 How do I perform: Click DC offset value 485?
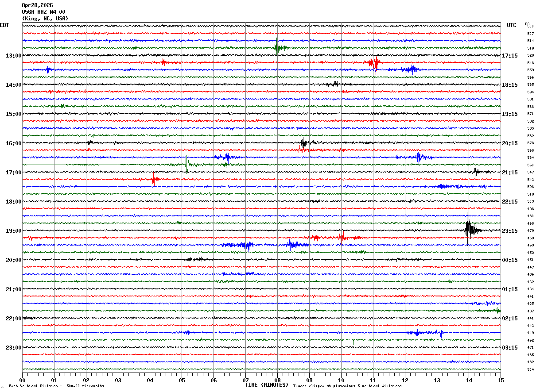pyautogui.click(x=530, y=355)
